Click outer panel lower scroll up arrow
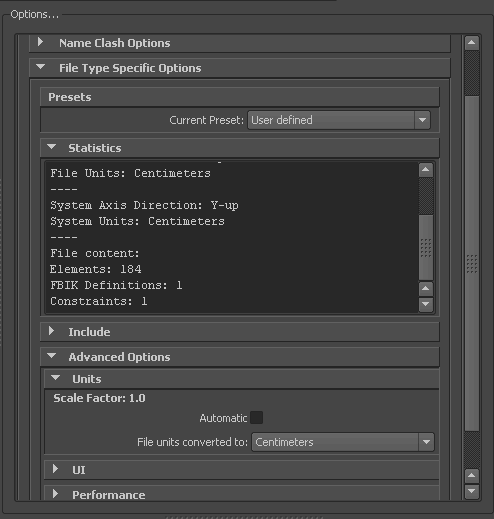The image size is (494, 519). pos(472,476)
